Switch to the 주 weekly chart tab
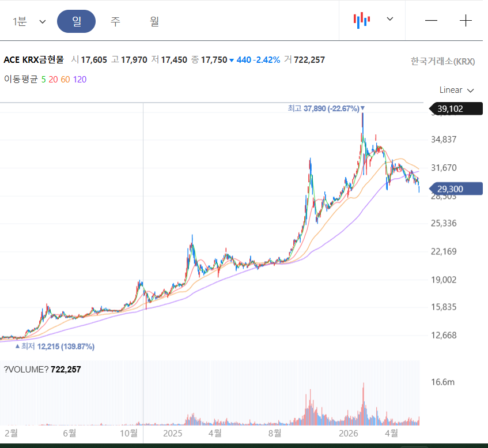 tap(115, 21)
